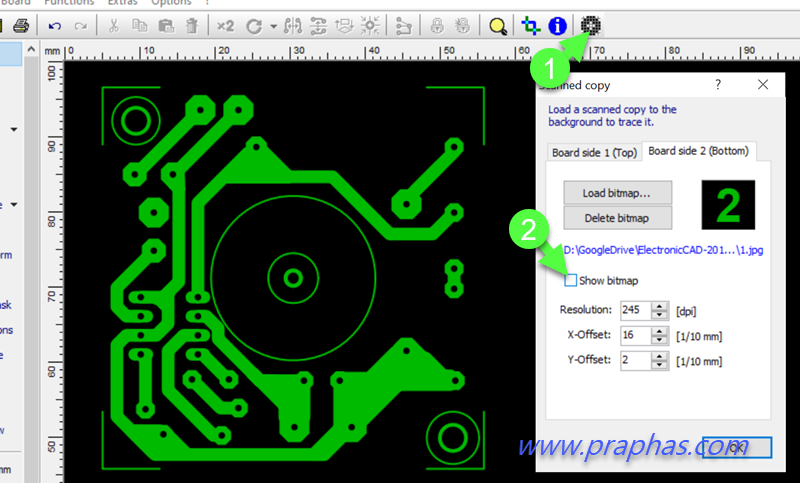
Task: Click the x2 duplicate icon
Action: 226,25
